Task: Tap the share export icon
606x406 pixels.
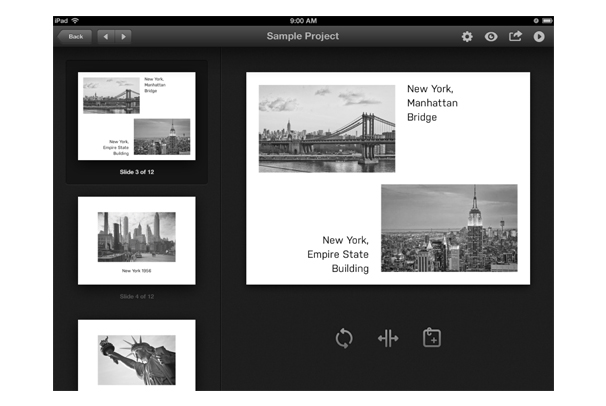Action: 516,37
